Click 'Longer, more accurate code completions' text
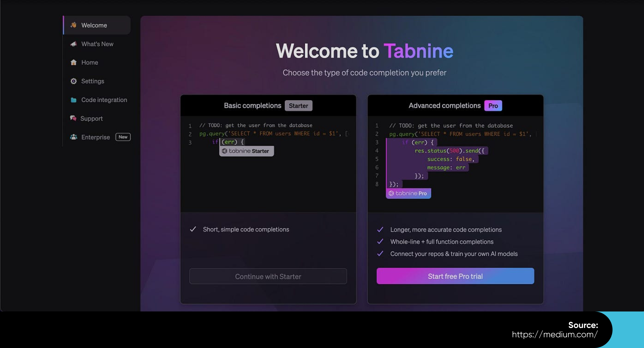This screenshot has width=644, height=348. pyautogui.click(x=446, y=230)
